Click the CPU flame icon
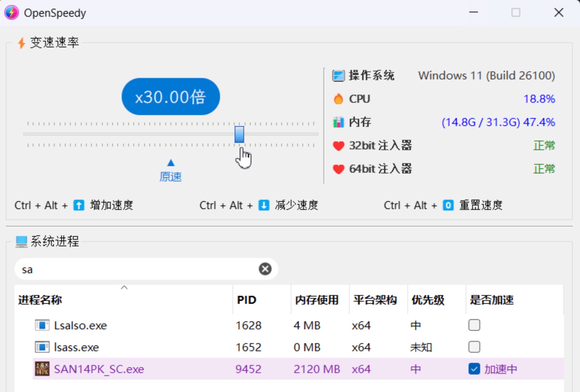The height and width of the screenshot is (392, 580). click(338, 99)
